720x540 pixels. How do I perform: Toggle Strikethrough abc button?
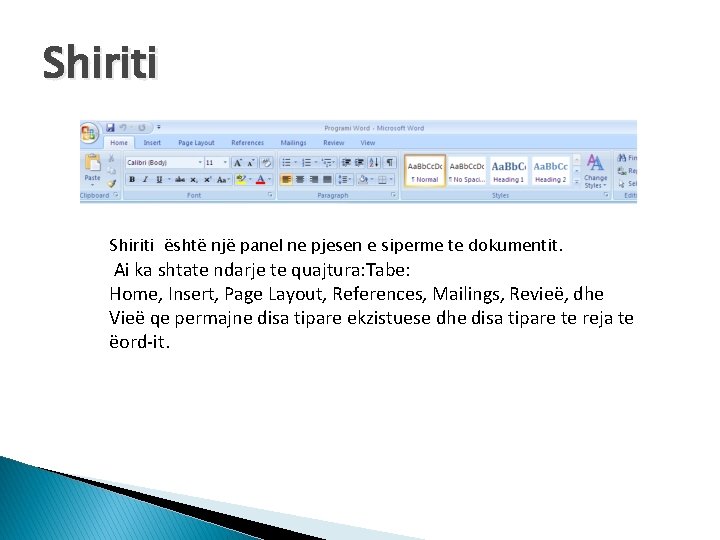[180, 180]
